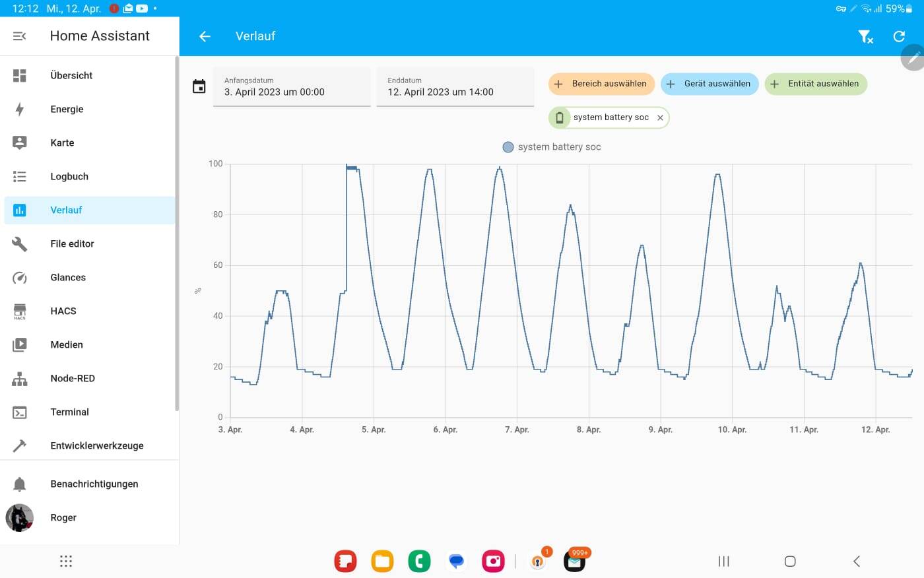
Task: Open Bereich auswählen selector
Action: click(601, 84)
